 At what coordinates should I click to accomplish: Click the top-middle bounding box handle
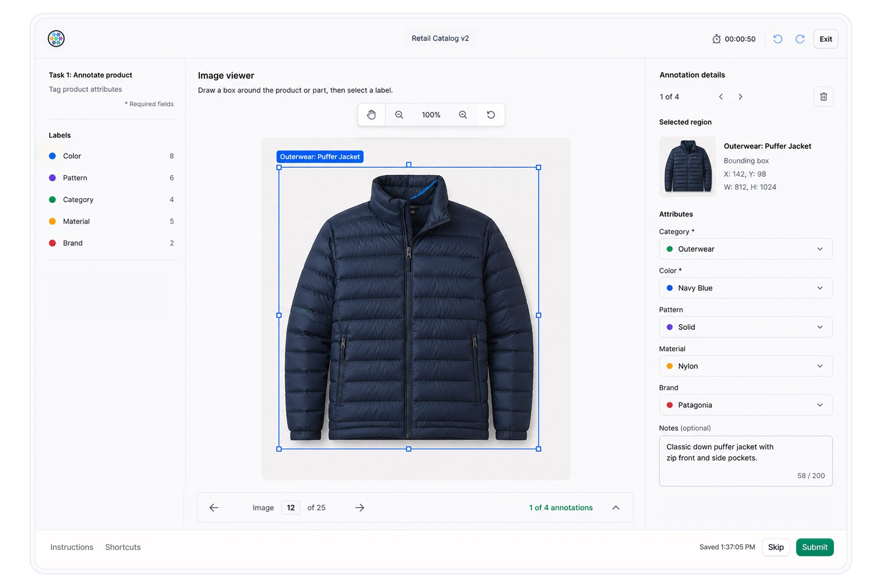[408, 164]
